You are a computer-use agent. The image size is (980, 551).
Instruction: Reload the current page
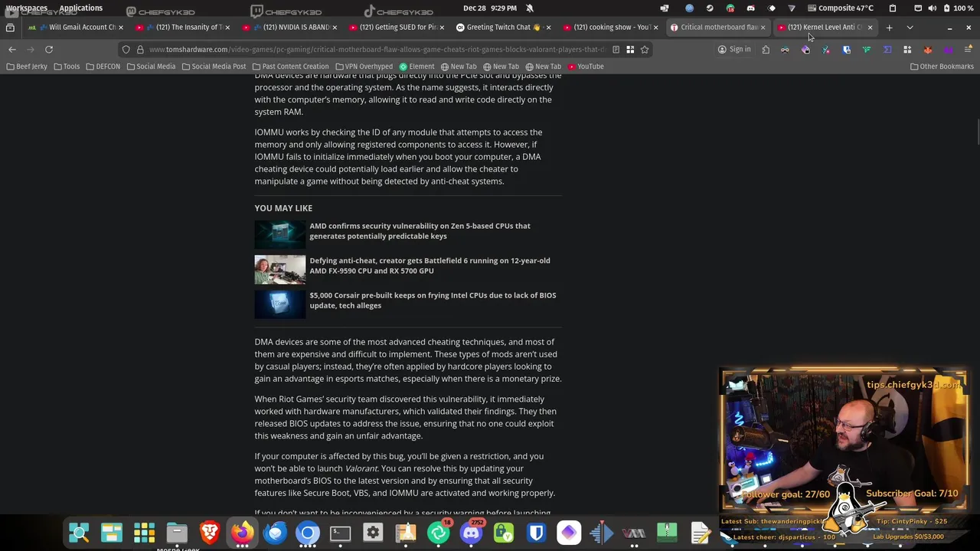pos(49,49)
